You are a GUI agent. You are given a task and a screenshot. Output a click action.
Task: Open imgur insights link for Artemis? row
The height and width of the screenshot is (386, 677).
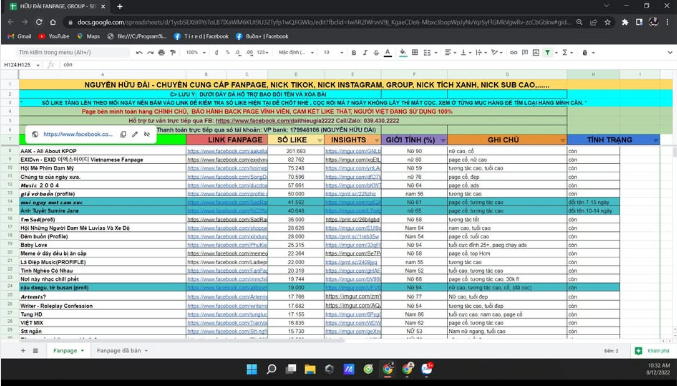pyautogui.click(x=353, y=297)
